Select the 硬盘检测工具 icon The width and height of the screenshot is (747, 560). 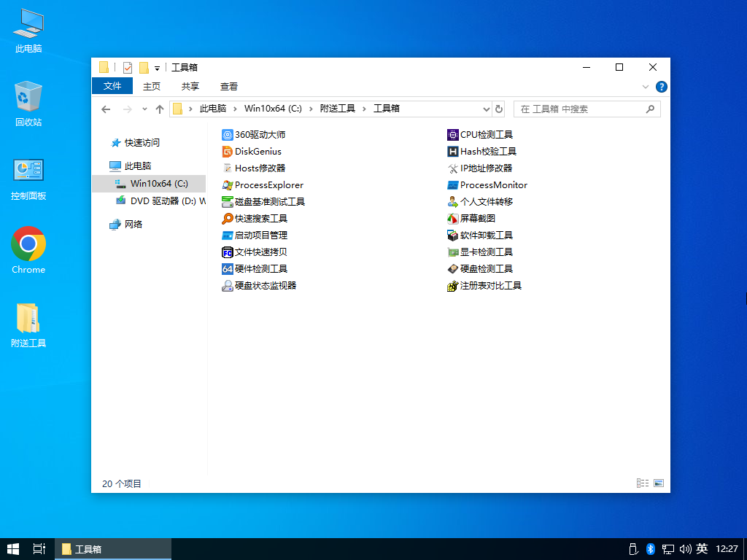pos(452,269)
